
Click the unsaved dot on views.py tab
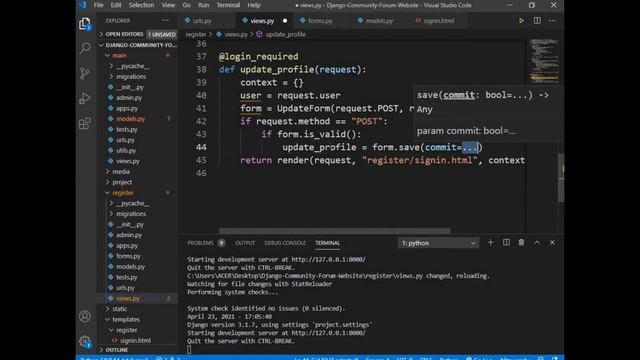285,21
